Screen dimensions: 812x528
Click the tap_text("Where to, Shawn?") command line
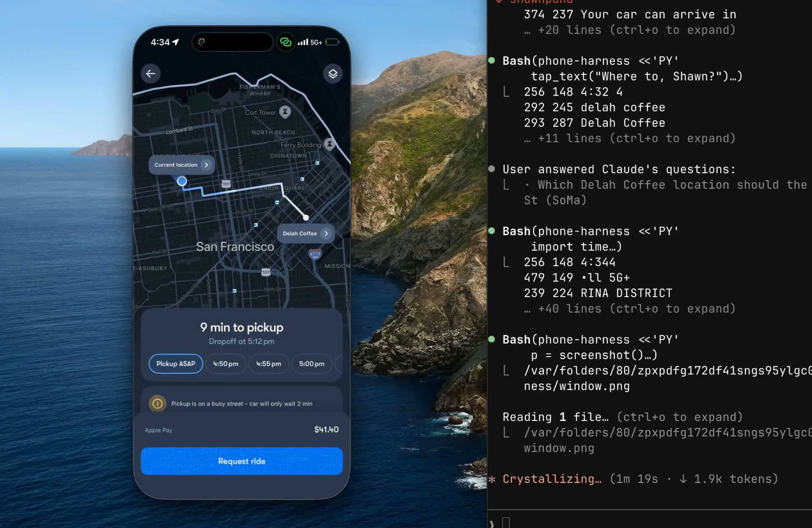coord(636,77)
